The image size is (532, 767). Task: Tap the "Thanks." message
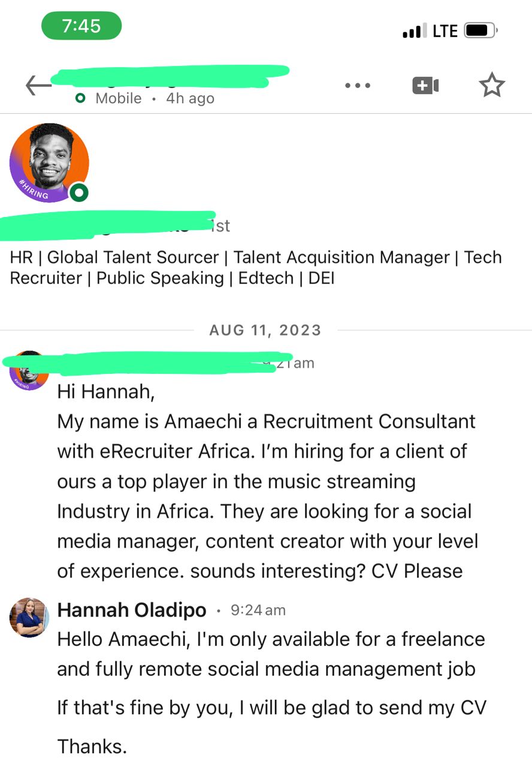[x=92, y=747]
